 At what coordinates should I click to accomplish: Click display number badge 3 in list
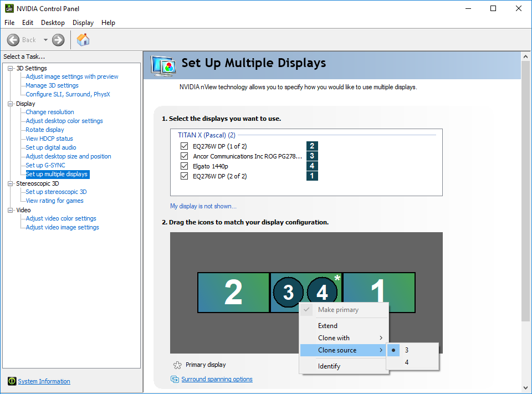pyautogui.click(x=312, y=156)
